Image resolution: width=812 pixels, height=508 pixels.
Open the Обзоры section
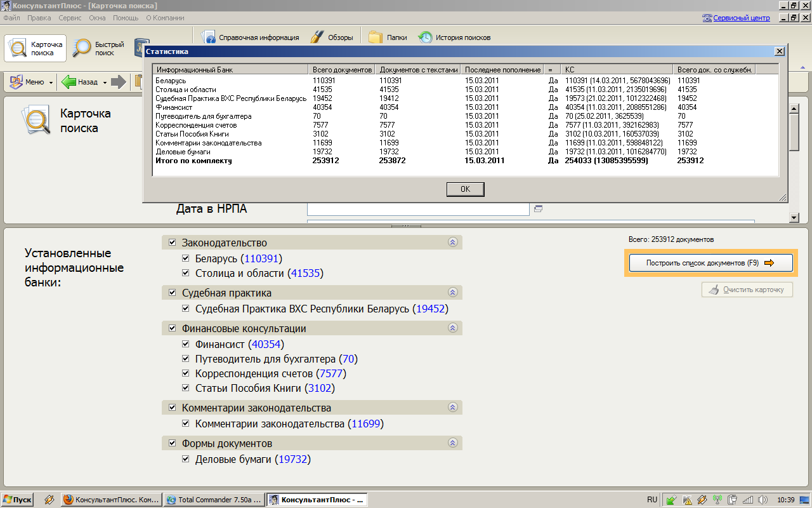(331, 37)
